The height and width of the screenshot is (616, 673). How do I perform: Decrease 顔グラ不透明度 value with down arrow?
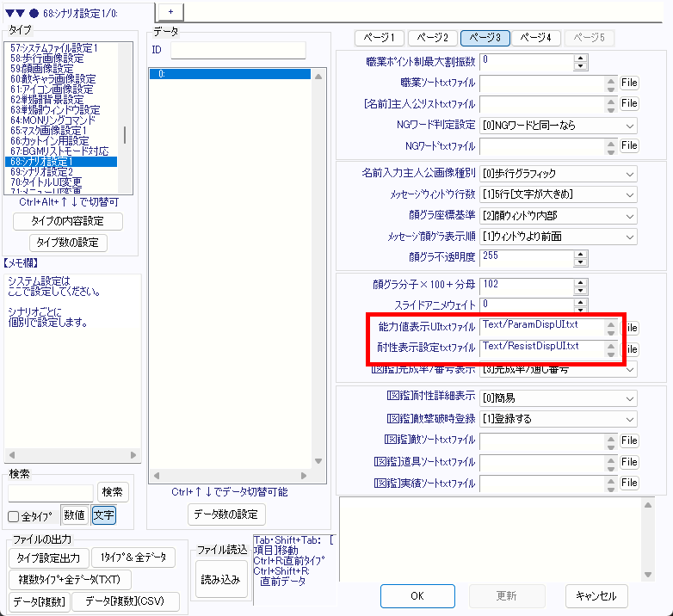[580, 261]
